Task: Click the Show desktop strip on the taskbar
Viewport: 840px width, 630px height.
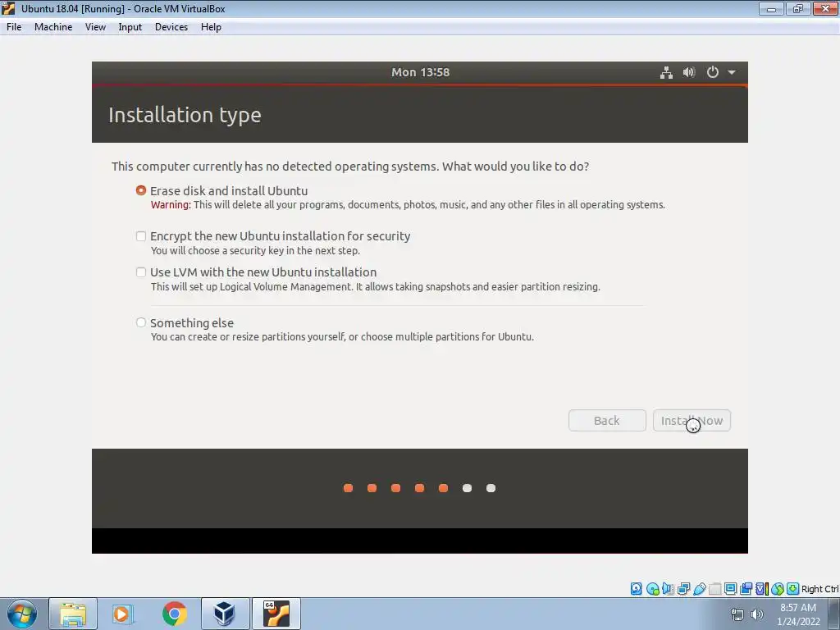Action: point(834,614)
